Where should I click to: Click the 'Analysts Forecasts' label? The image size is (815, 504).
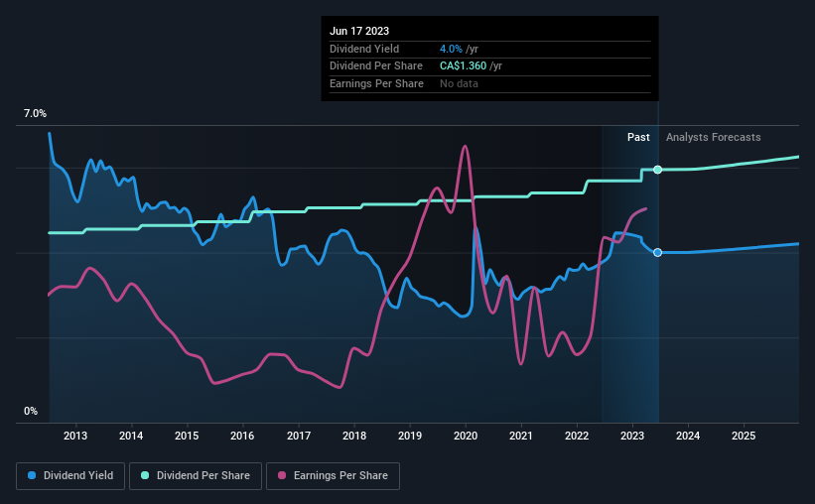point(713,137)
